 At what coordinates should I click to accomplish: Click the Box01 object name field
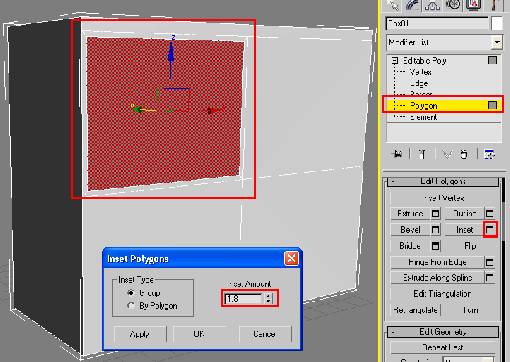click(437, 24)
